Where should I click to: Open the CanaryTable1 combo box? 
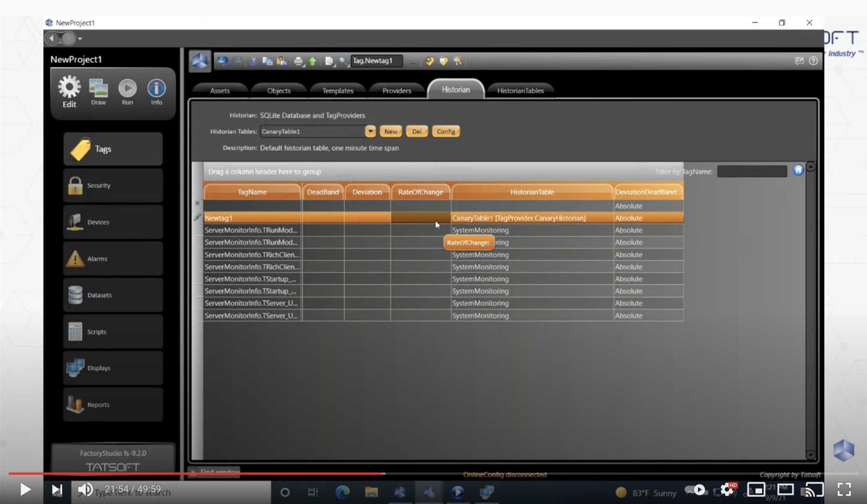tap(318, 131)
